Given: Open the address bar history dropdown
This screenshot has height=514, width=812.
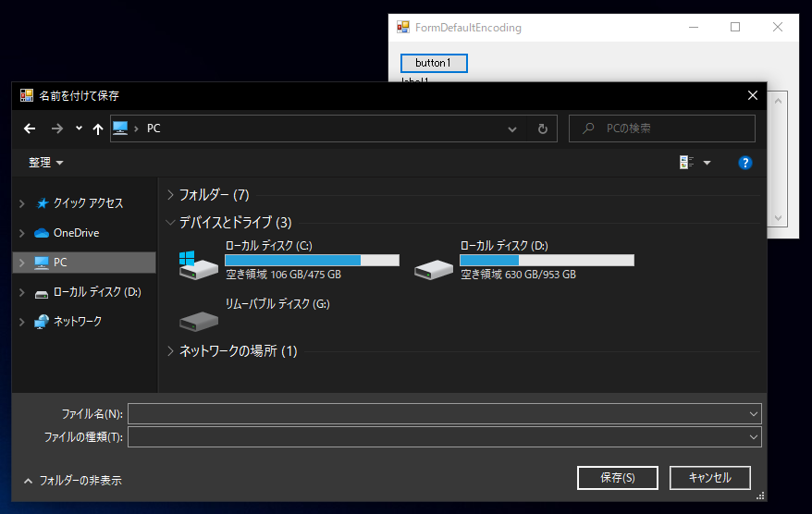Looking at the screenshot, I should click(x=512, y=128).
